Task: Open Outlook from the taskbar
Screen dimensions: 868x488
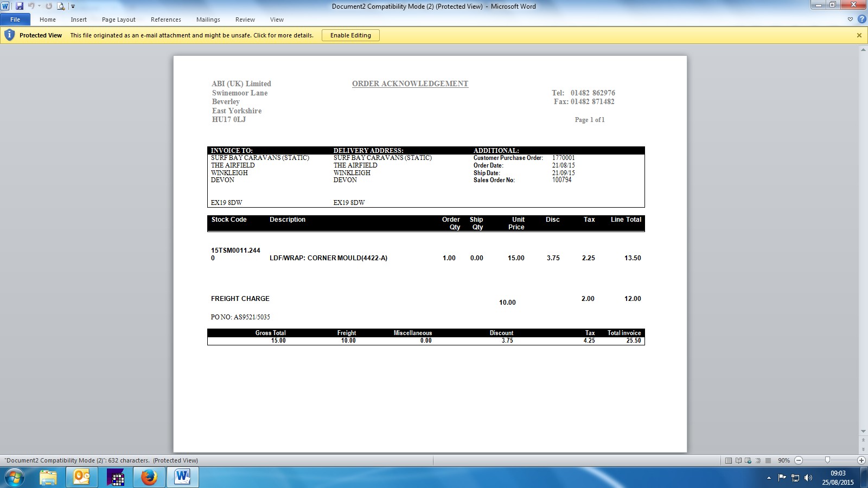Action: click(81, 478)
